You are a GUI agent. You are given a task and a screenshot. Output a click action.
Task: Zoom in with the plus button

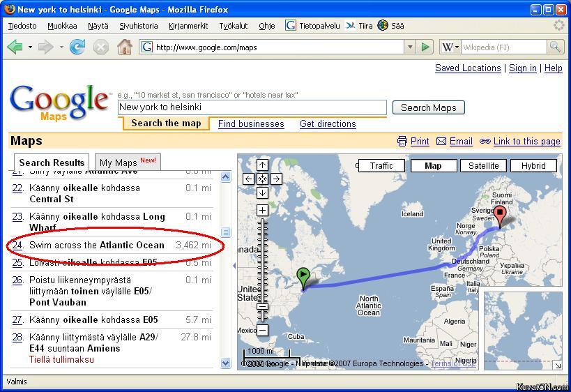pyautogui.click(x=262, y=210)
